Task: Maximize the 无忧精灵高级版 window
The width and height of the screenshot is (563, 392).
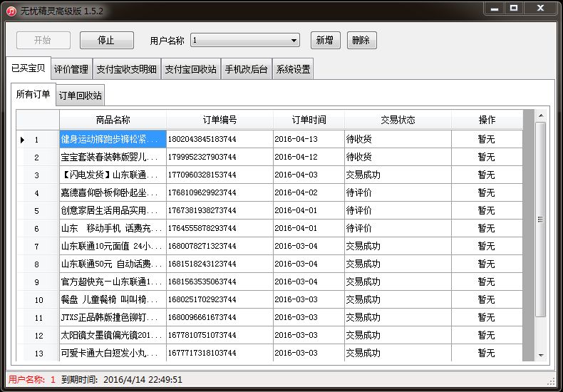Action: (x=514, y=9)
